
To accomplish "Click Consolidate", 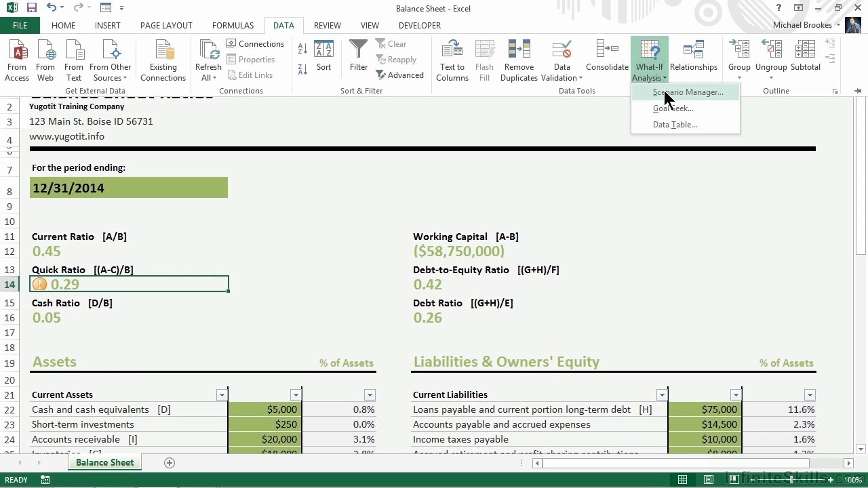I will coord(607,56).
